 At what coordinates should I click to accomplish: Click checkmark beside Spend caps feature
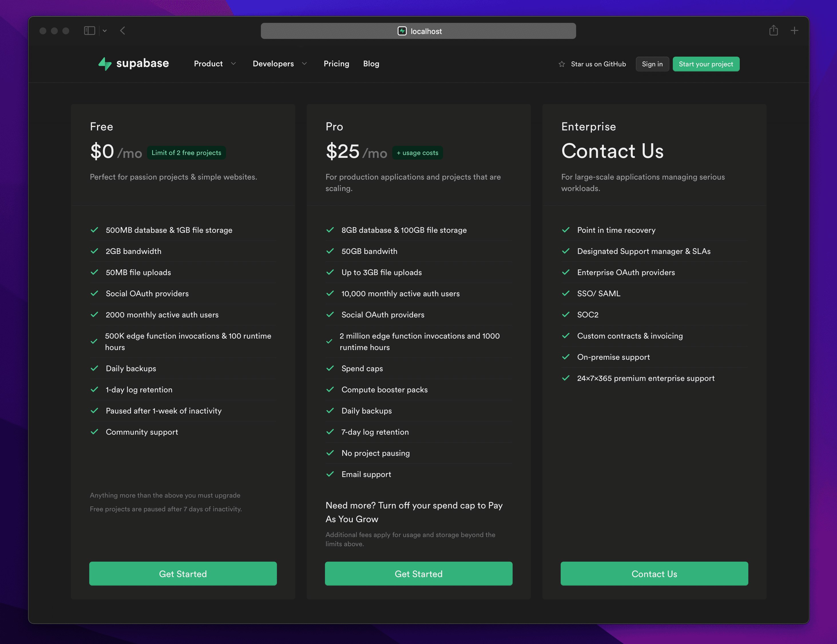click(x=330, y=368)
